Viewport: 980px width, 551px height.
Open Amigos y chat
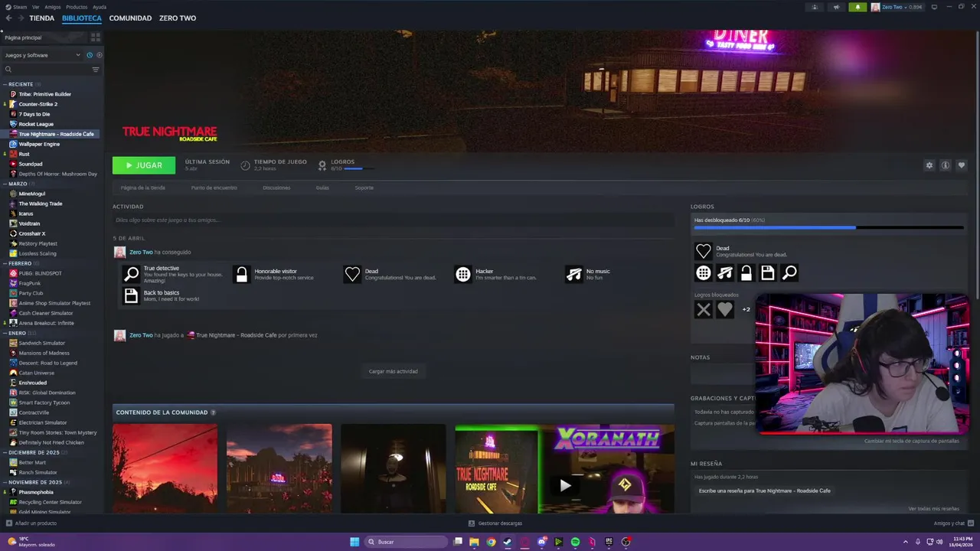click(953, 523)
